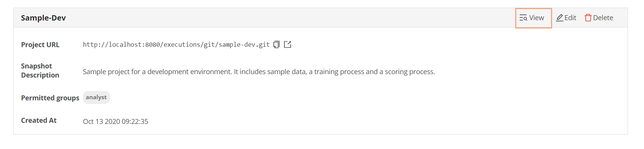Select the analyst permitted group tag
Image resolution: width=644 pixels, height=149 pixels.
[96, 97]
